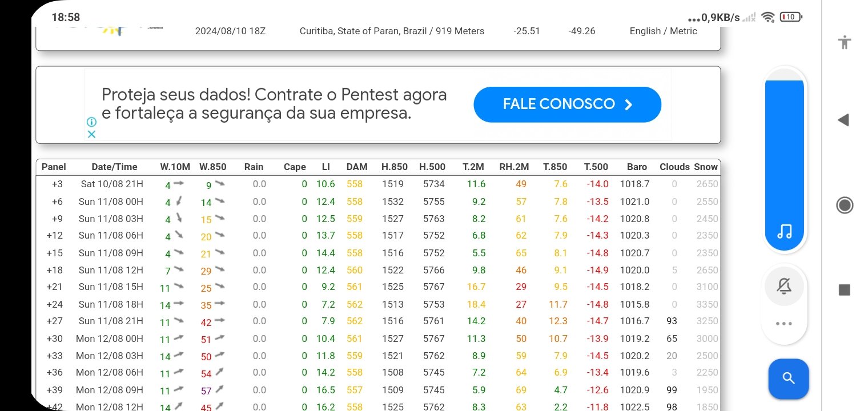Select the Sat 10/08 21H forecast row

tap(378, 184)
